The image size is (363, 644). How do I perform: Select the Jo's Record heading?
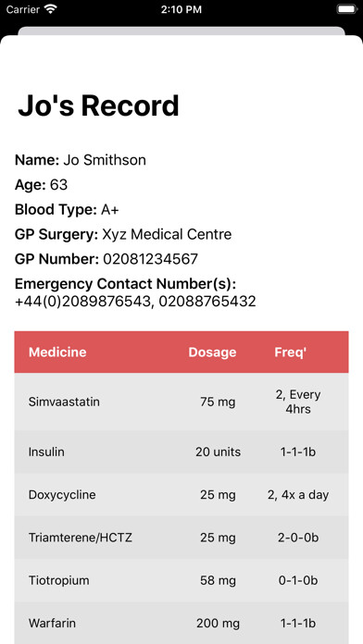click(98, 105)
